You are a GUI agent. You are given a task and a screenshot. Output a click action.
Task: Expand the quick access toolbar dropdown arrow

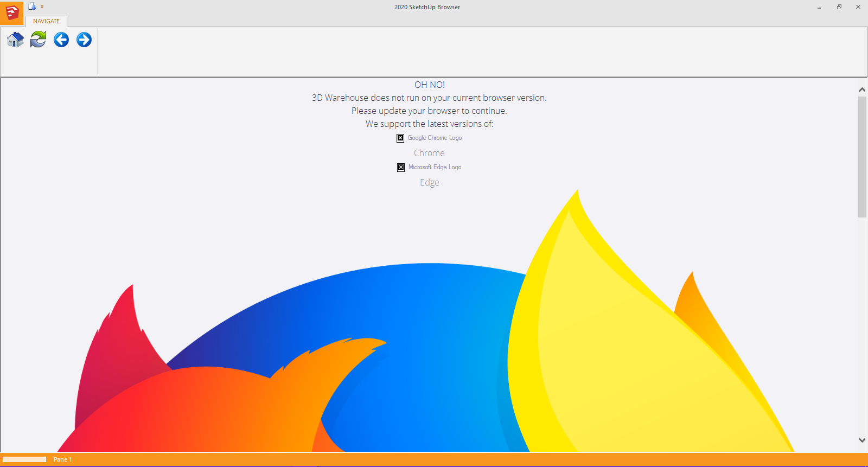tap(42, 7)
